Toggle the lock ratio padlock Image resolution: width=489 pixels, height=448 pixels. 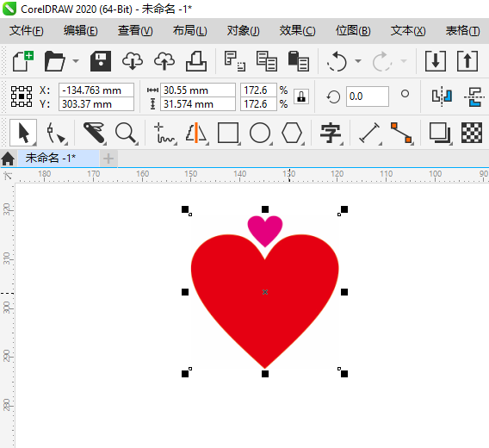tap(301, 96)
